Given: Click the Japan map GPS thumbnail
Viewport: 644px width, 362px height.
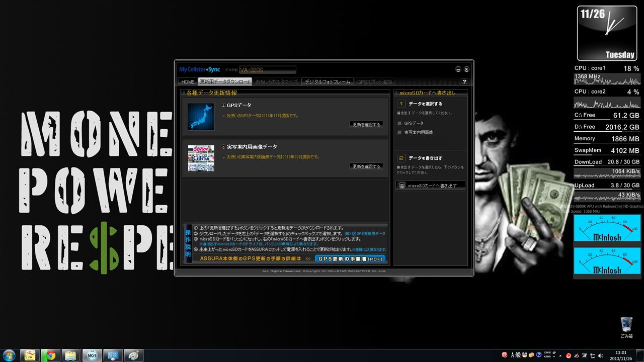Looking at the screenshot, I should [x=201, y=117].
